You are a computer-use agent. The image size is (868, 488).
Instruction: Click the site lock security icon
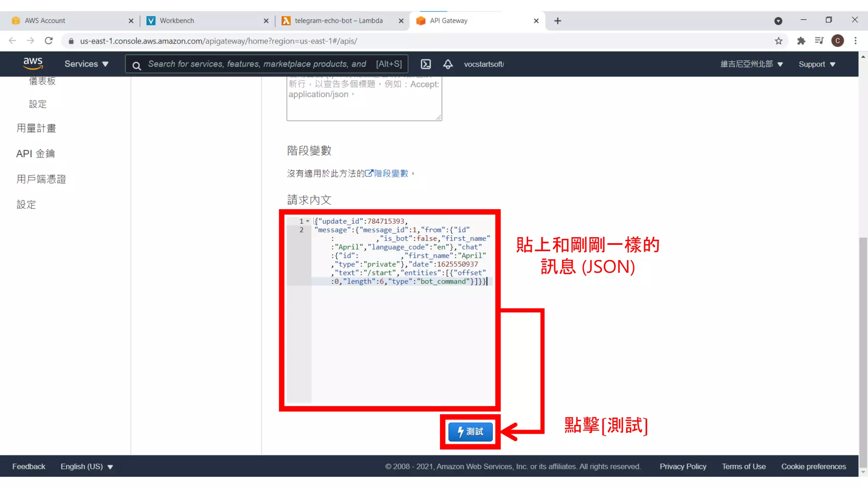tap(71, 41)
